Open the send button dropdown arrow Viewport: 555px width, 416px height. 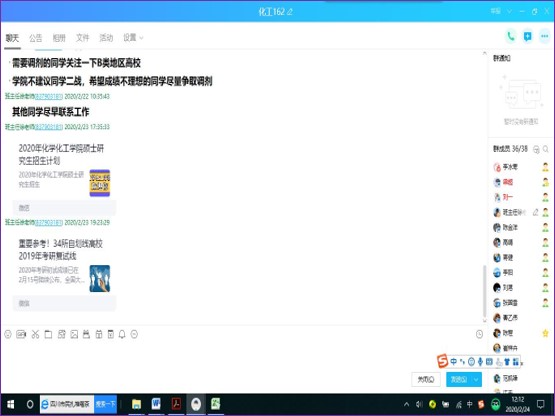pyautogui.click(x=476, y=380)
